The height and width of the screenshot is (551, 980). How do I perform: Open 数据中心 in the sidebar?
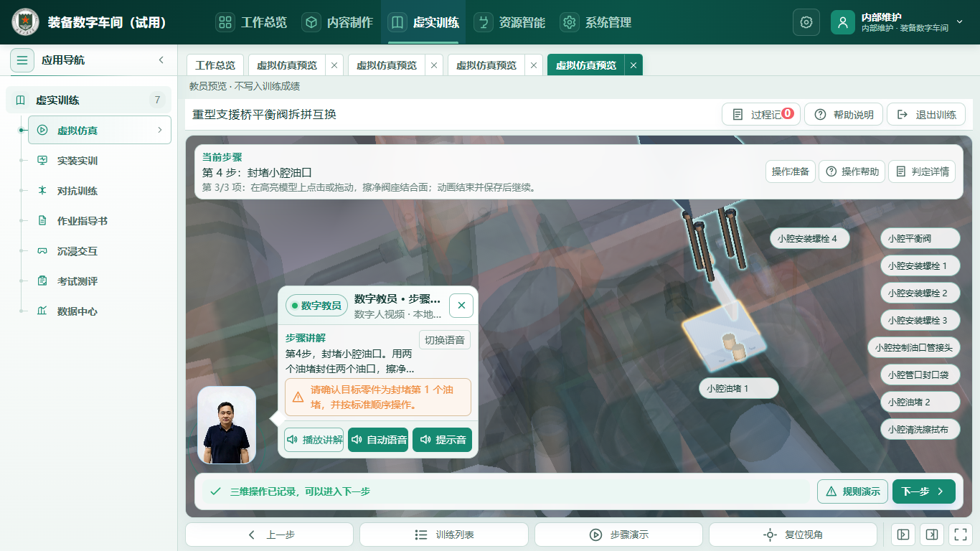[x=100, y=311]
